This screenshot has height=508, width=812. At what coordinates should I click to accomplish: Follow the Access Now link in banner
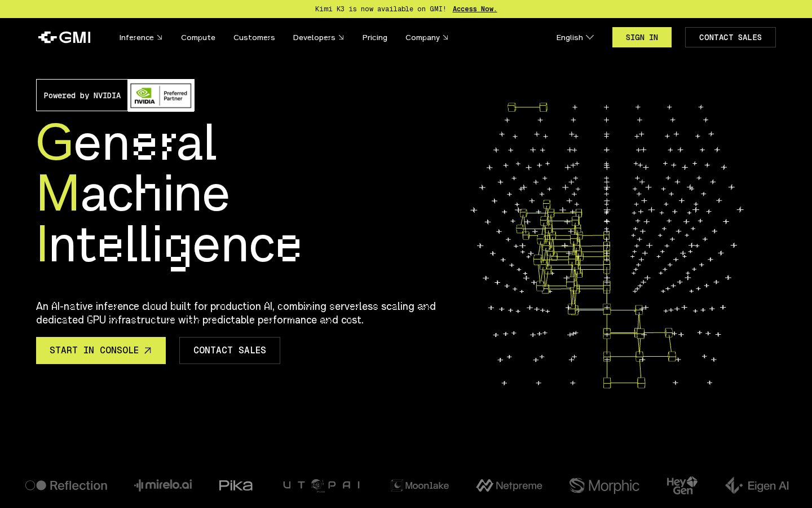(x=474, y=9)
